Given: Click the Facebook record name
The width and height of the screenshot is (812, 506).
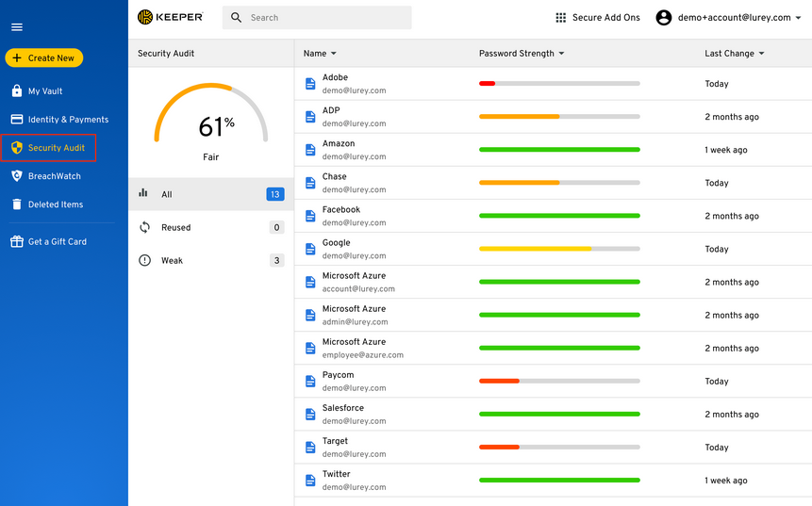Looking at the screenshot, I should click(x=340, y=209).
